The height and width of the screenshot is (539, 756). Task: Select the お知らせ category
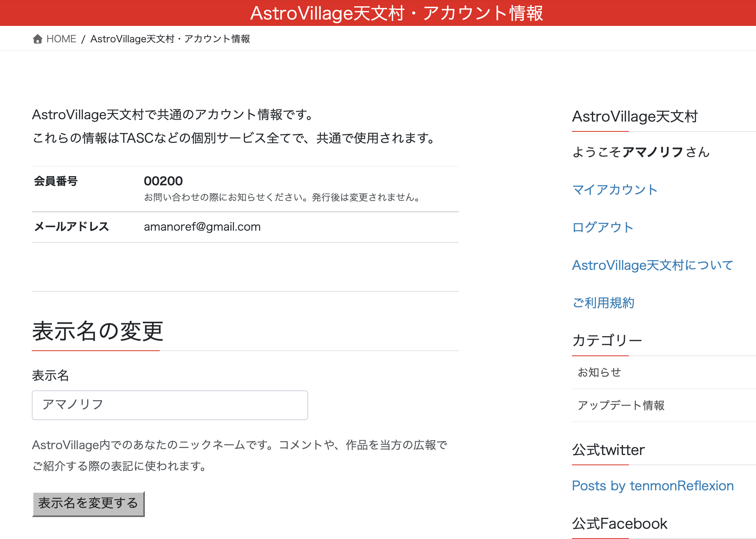[599, 372]
